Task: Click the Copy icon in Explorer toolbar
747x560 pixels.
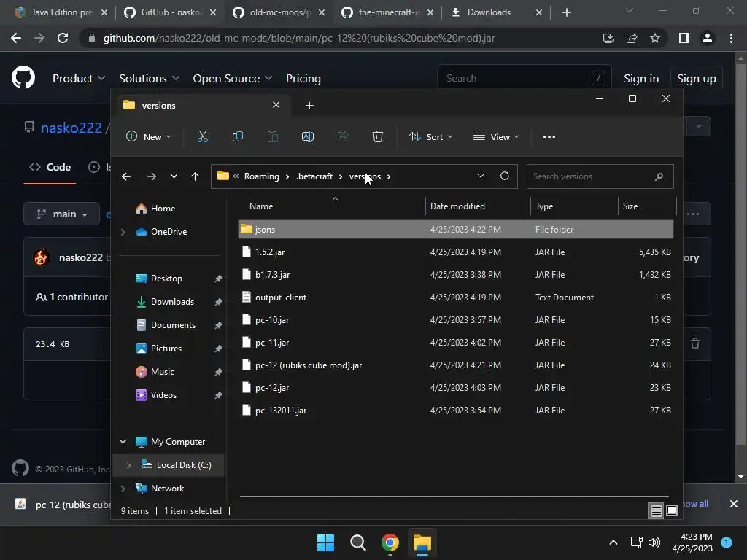Action: 237,136
